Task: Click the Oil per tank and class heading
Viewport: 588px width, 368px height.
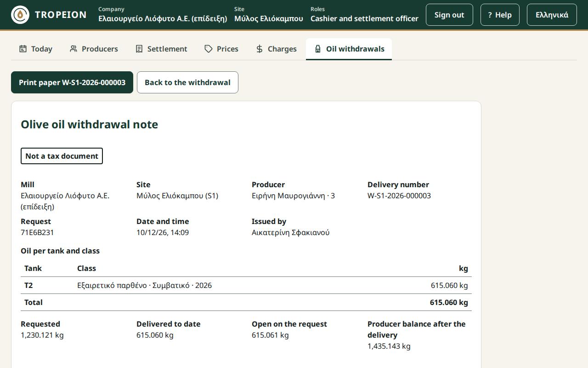Action: point(60,251)
